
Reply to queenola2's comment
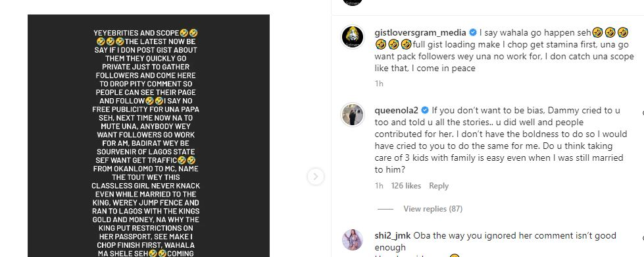(439, 186)
